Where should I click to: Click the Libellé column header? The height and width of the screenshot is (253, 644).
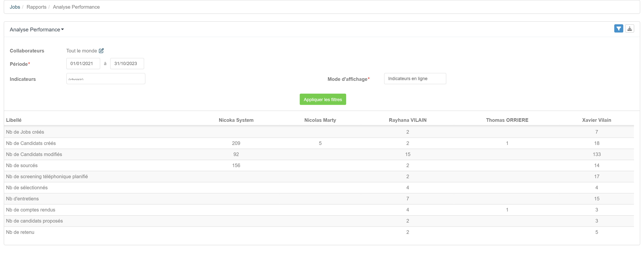click(14, 120)
